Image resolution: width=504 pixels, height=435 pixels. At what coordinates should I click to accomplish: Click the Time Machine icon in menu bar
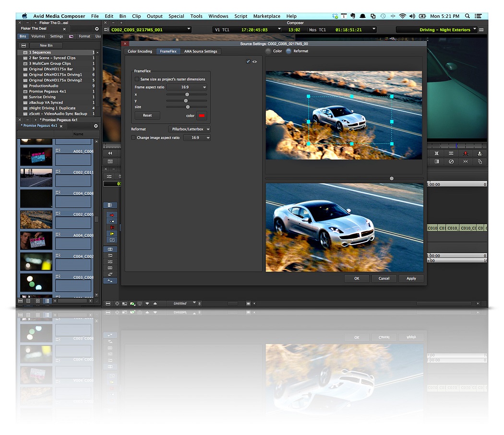(x=383, y=16)
